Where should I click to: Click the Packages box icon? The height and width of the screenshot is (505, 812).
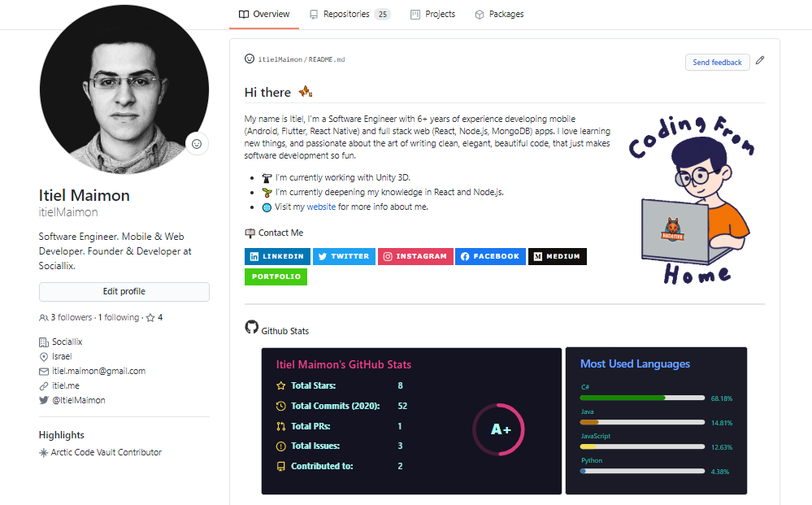480,14
